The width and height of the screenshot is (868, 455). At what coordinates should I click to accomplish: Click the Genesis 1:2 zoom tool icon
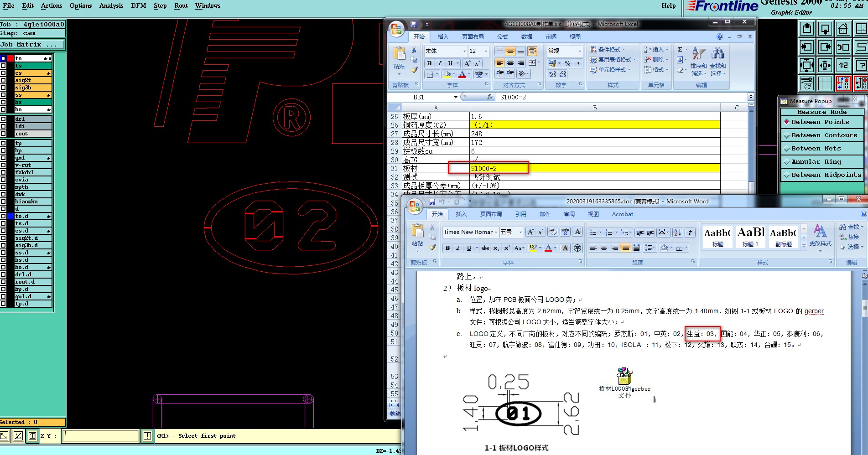[843, 65]
